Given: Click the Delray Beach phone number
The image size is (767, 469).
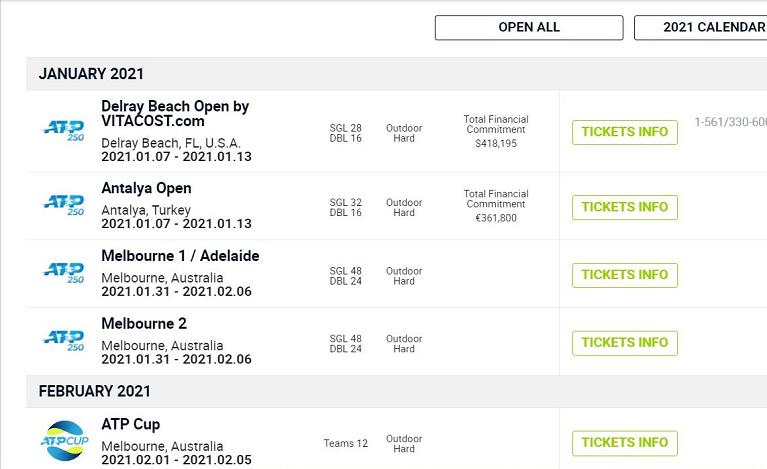Looking at the screenshot, I should point(730,123).
